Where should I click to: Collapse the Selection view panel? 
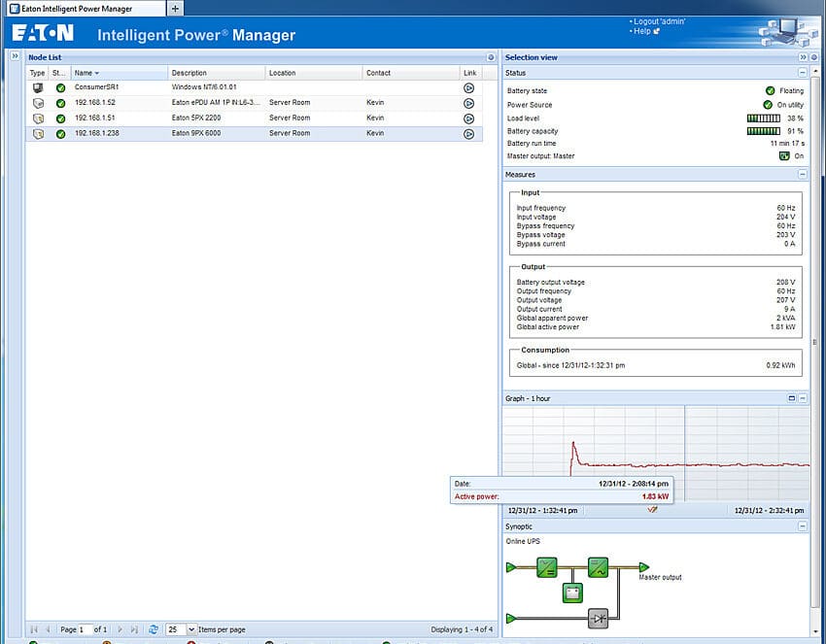pyautogui.click(x=803, y=57)
